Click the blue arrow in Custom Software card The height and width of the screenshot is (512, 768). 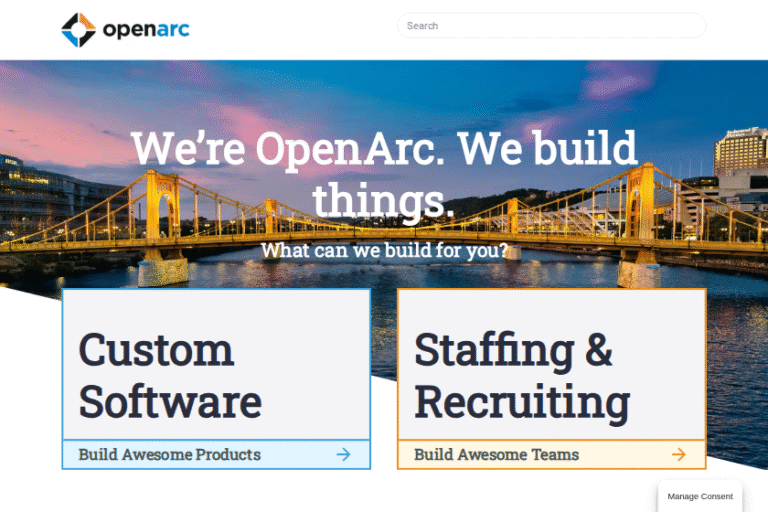(x=343, y=454)
